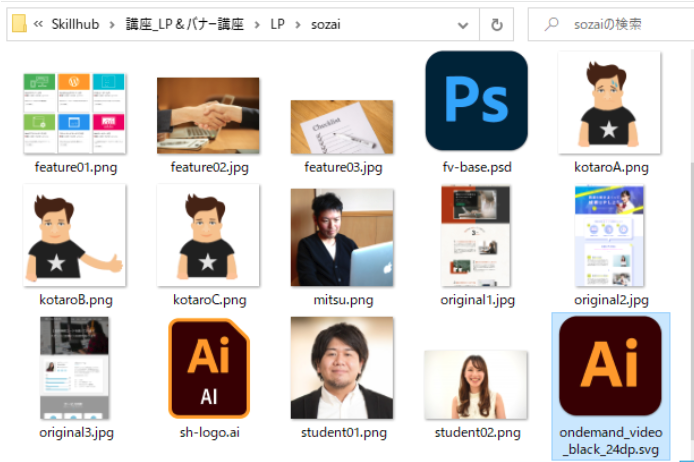Click the search magnifier icon

point(551,24)
